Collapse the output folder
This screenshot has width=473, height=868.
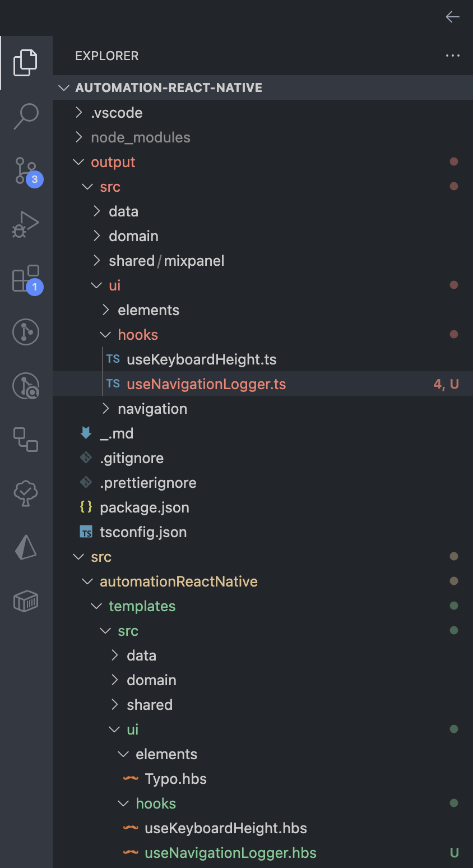113,162
